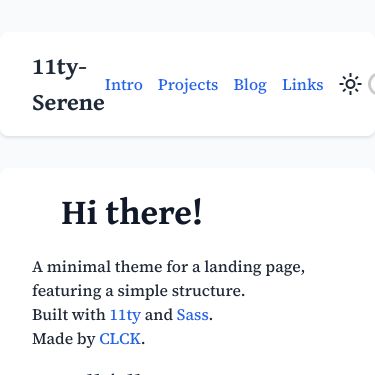Click the "Built with" text
The image size is (375, 375).
(69, 315)
